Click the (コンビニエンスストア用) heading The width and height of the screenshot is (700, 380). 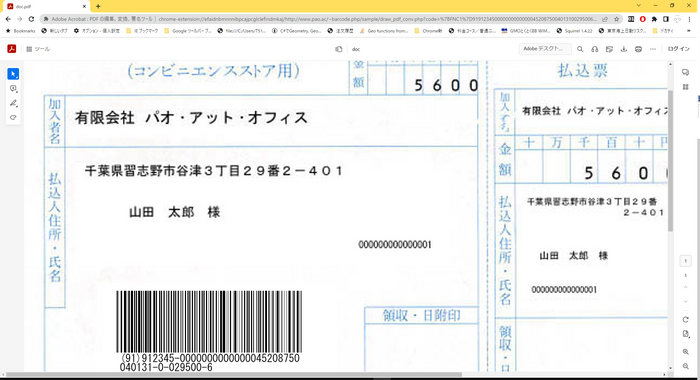click(x=213, y=71)
